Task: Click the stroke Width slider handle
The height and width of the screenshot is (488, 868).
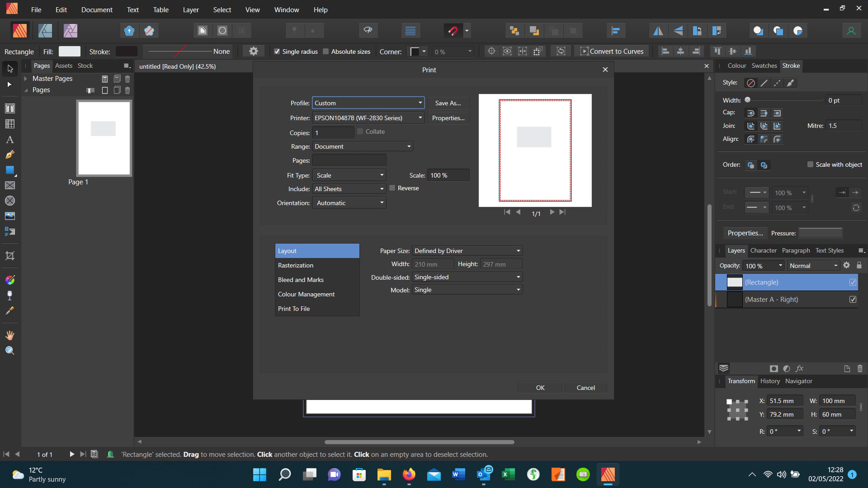Action: [x=747, y=100]
